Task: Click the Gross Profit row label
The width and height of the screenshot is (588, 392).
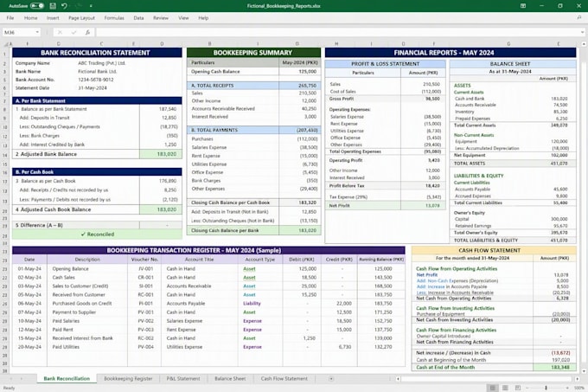Action: tap(342, 99)
